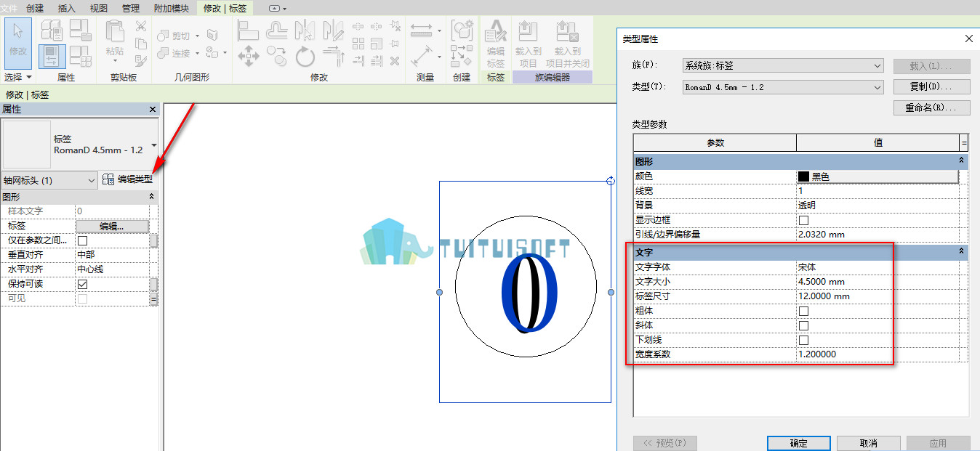Select Trim/Extend to Corner icon
This screenshot has height=451, width=980.
333,56
